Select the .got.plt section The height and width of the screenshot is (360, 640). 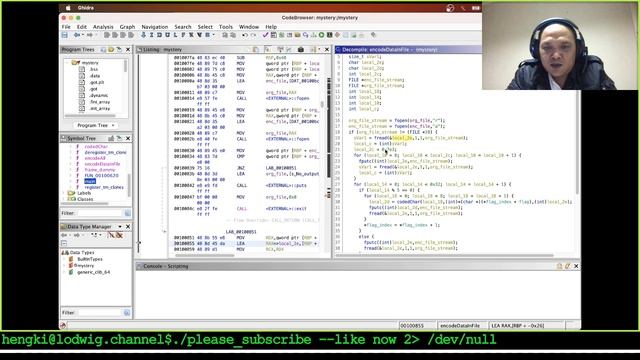[97, 82]
